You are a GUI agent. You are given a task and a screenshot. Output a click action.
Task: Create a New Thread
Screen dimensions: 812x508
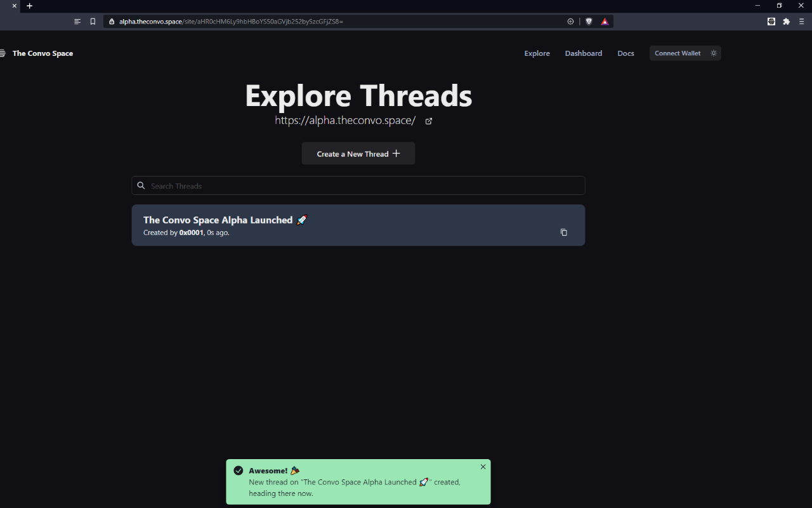[x=358, y=154]
